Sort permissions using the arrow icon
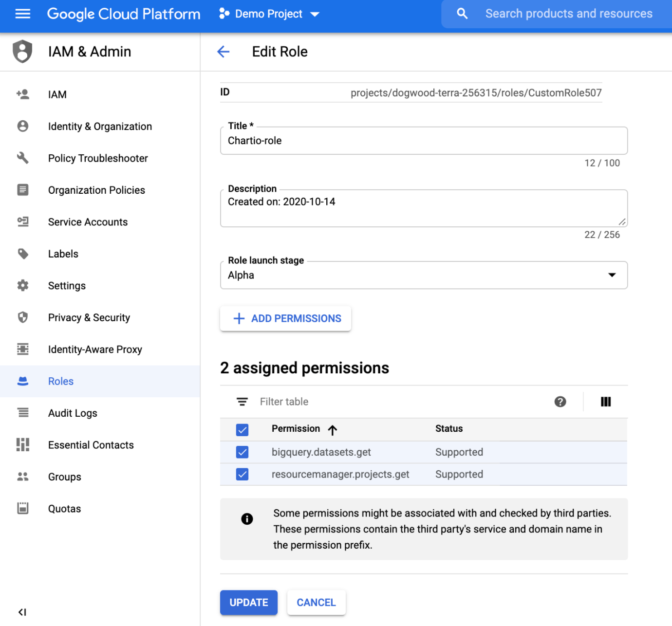 (x=333, y=430)
